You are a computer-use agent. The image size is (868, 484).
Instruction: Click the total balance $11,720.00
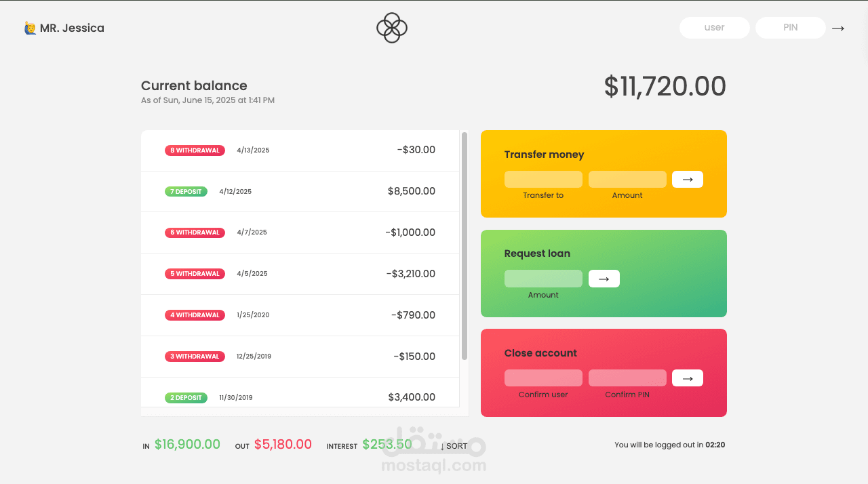(665, 87)
